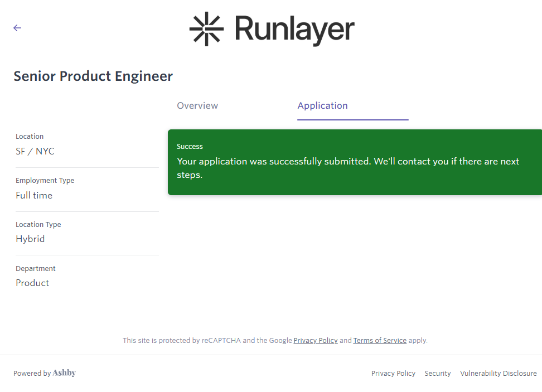The width and height of the screenshot is (542, 392).
Task: Click the Full time employment value
Action: pyautogui.click(x=34, y=195)
